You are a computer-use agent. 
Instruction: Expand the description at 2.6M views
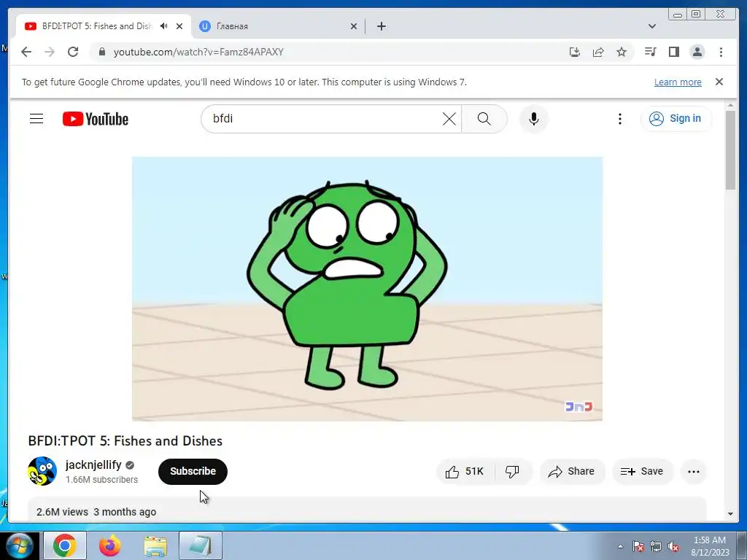click(x=367, y=510)
